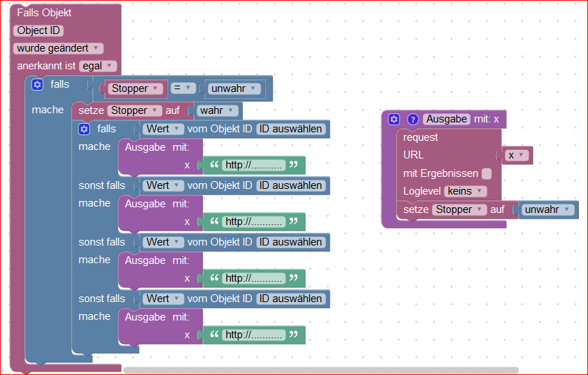Click the http:// text in the last Ausgabe block
Image resolution: width=588 pixels, height=375 pixels.
tap(254, 335)
